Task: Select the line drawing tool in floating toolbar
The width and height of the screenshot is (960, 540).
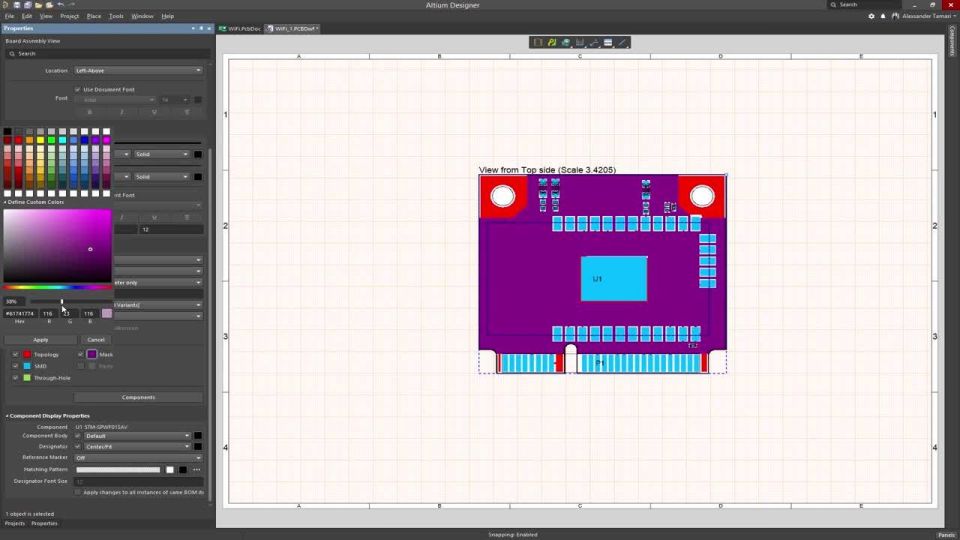Action: pyautogui.click(x=622, y=43)
